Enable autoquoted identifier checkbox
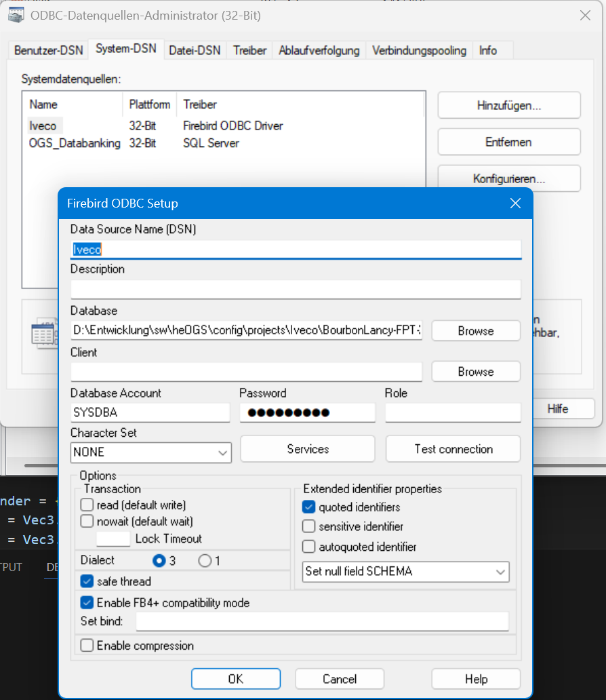This screenshot has height=700, width=606. 309,547
